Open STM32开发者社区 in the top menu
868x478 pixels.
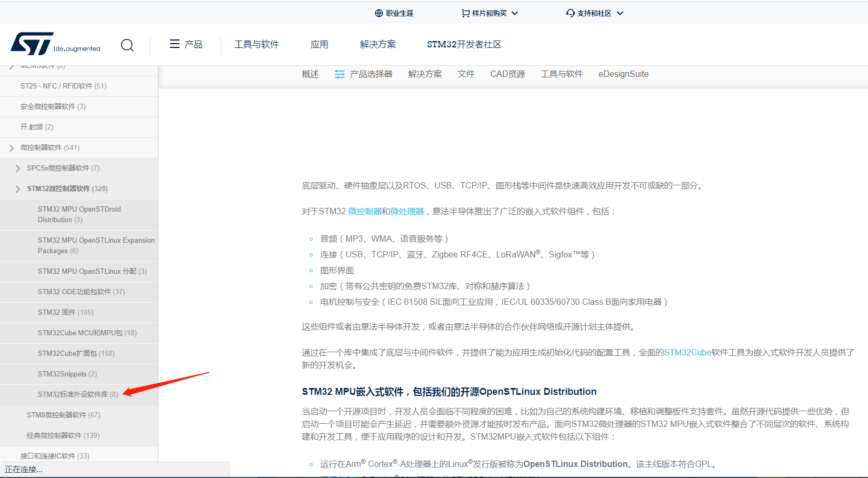464,44
